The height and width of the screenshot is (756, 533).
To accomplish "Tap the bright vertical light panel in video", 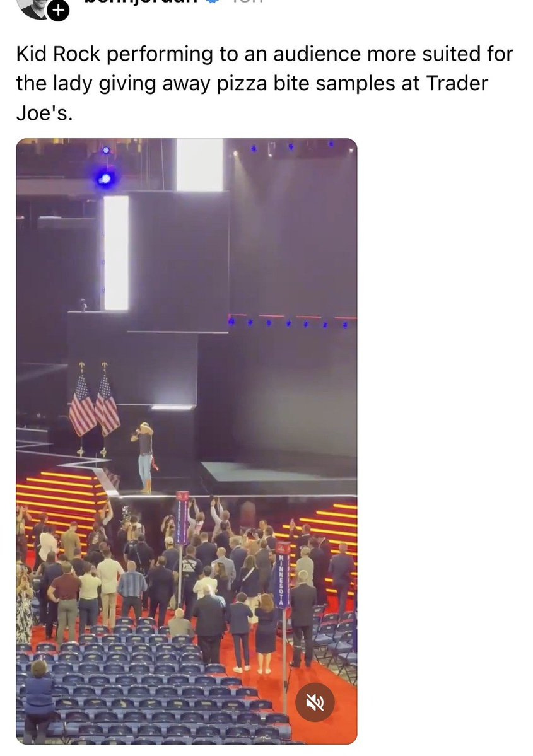I will coord(116,253).
